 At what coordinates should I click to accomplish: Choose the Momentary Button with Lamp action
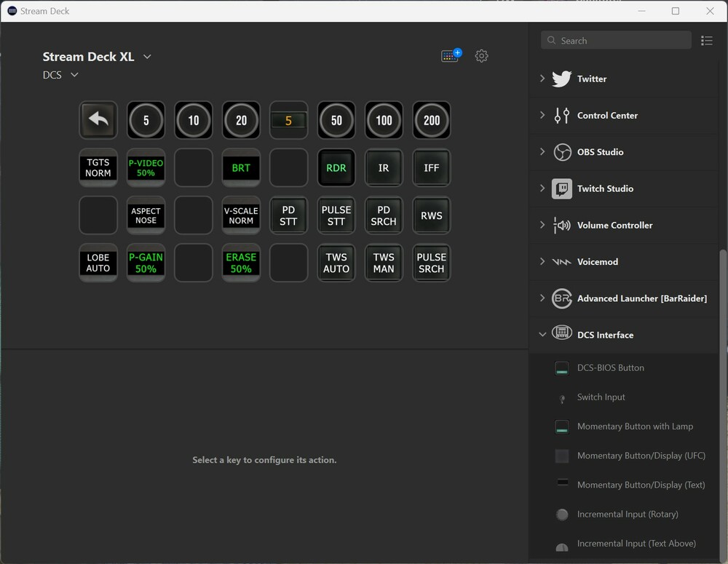click(x=625, y=426)
